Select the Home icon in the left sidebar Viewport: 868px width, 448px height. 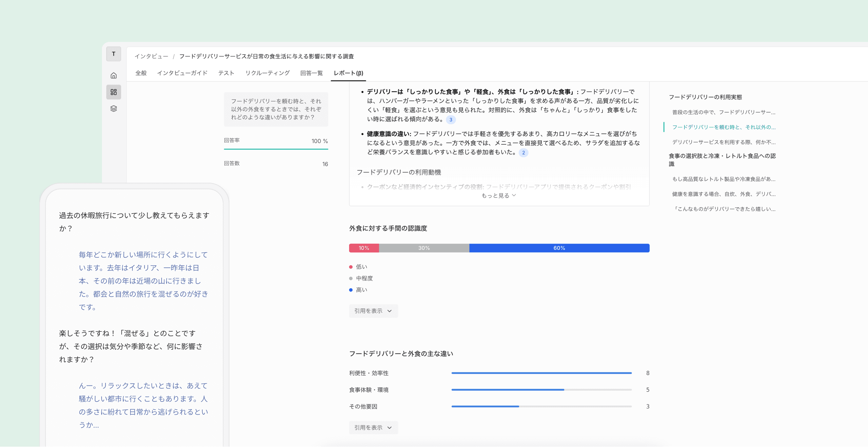(113, 75)
